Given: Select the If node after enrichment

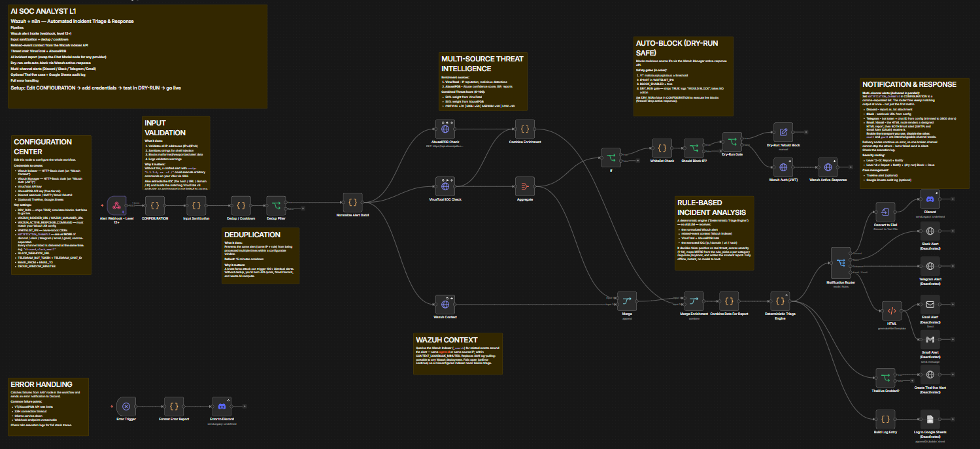Looking at the screenshot, I should point(611,158).
